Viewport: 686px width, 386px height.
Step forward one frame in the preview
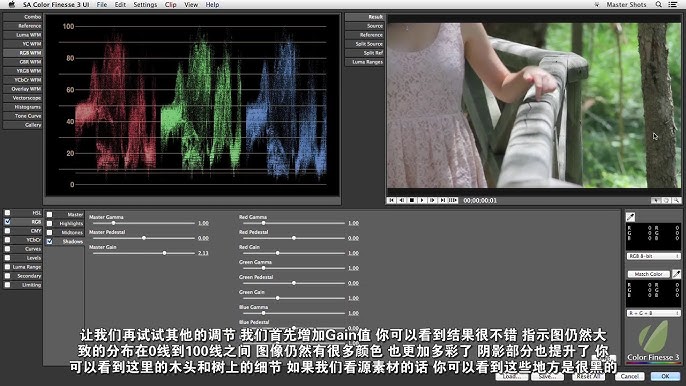(432, 200)
